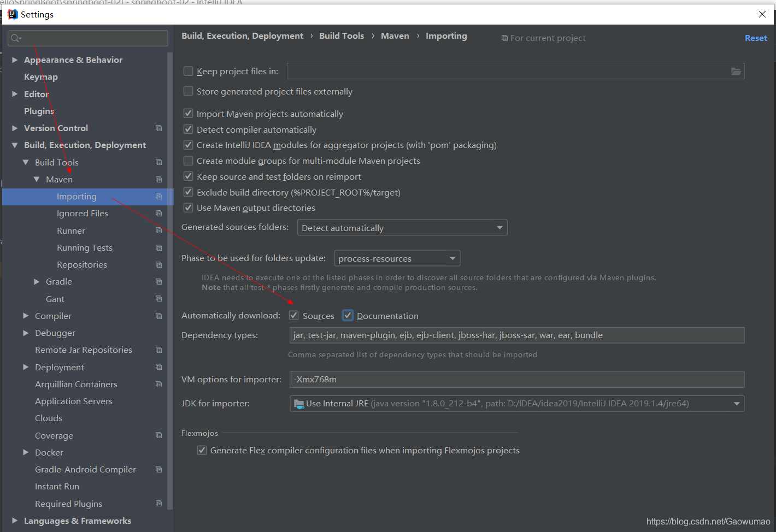The height and width of the screenshot is (532, 776).
Task: Click the project-level icon beside Maven
Action: [158, 180]
